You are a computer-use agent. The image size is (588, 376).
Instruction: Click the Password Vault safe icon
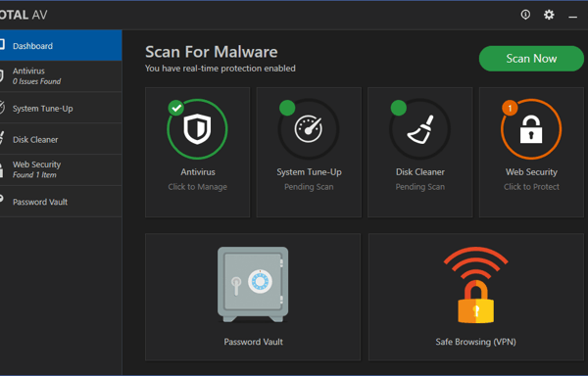tap(253, 285)
